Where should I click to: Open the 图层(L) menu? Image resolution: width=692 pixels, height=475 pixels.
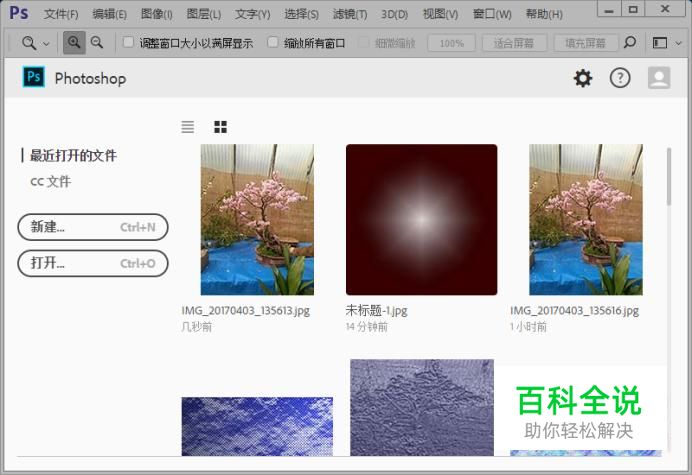click(203, 14)
